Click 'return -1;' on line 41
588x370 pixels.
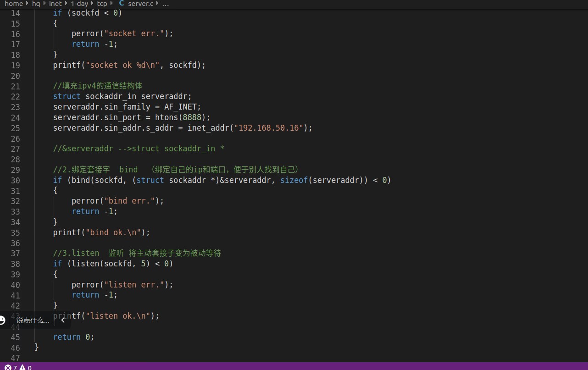pos(94,295)
